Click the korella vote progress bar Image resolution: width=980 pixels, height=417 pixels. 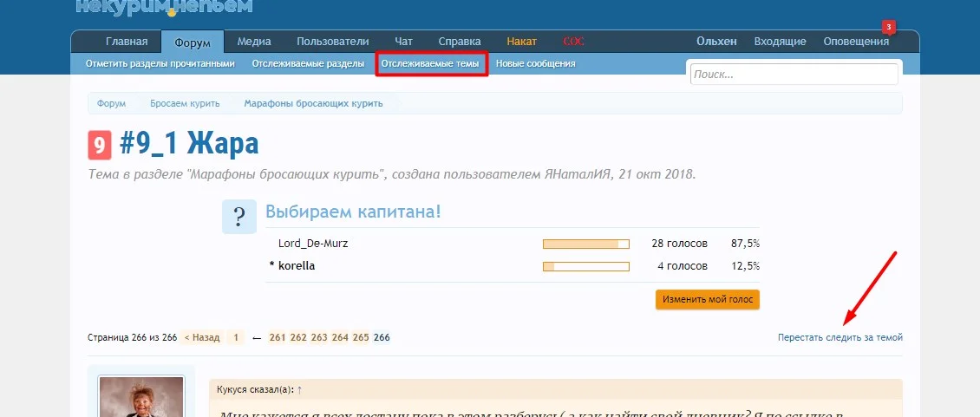586,266
